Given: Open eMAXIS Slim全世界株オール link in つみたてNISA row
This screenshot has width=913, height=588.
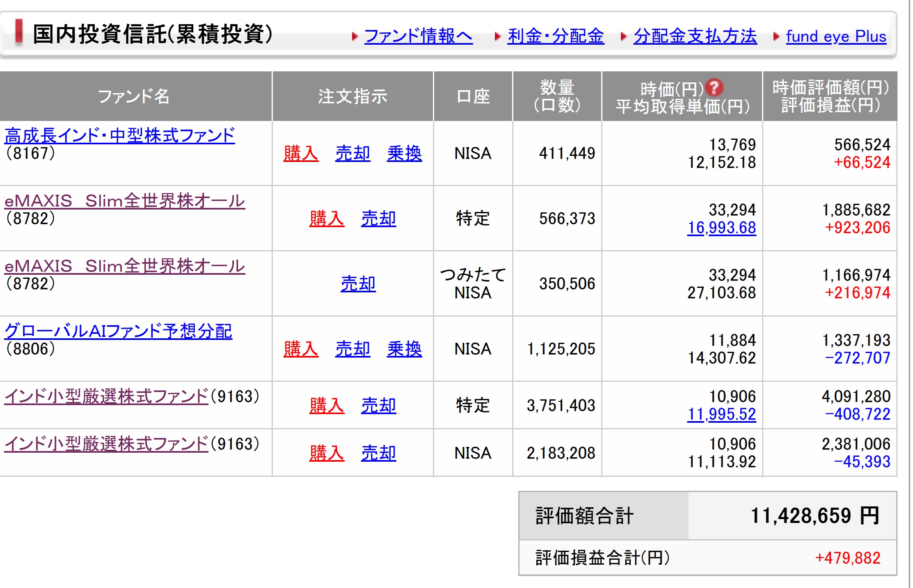Looking at the screenshot, I should 125,266.
